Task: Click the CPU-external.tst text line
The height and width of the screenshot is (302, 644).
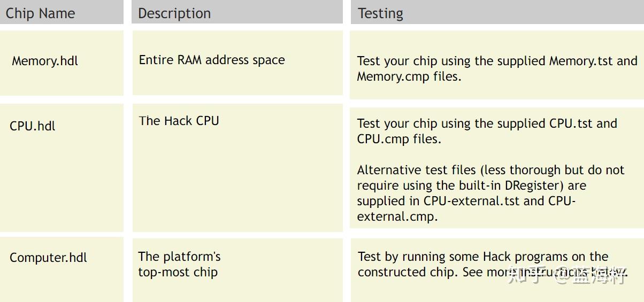Action: [466, 201]
